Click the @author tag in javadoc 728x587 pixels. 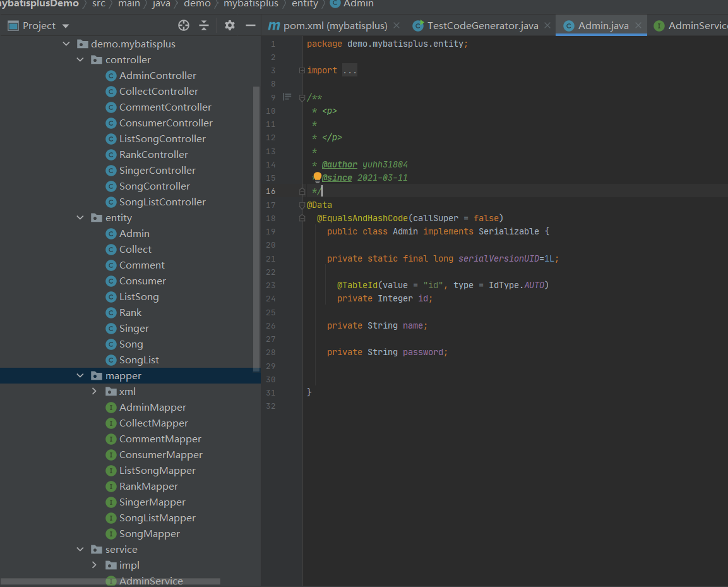[340, 164]
